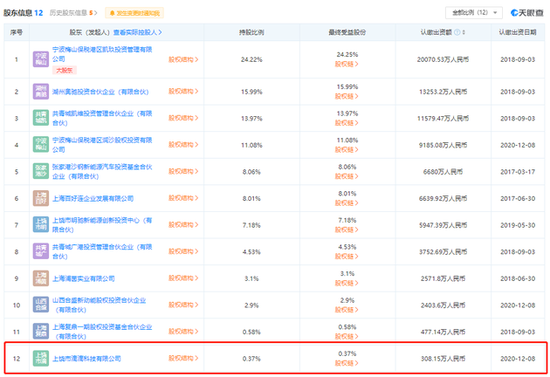Click the purple logo in shareholder row 8
550x377 pixels.
pos(41,251)
